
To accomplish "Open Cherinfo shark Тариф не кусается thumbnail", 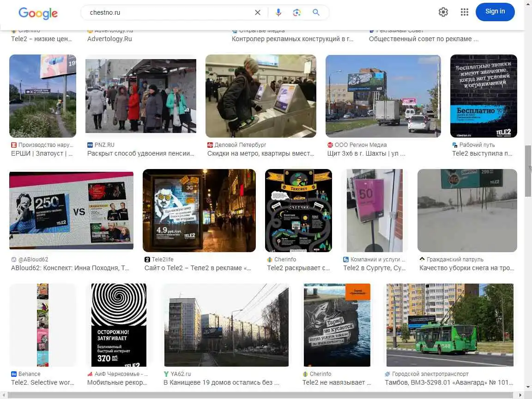I will 337,325.
